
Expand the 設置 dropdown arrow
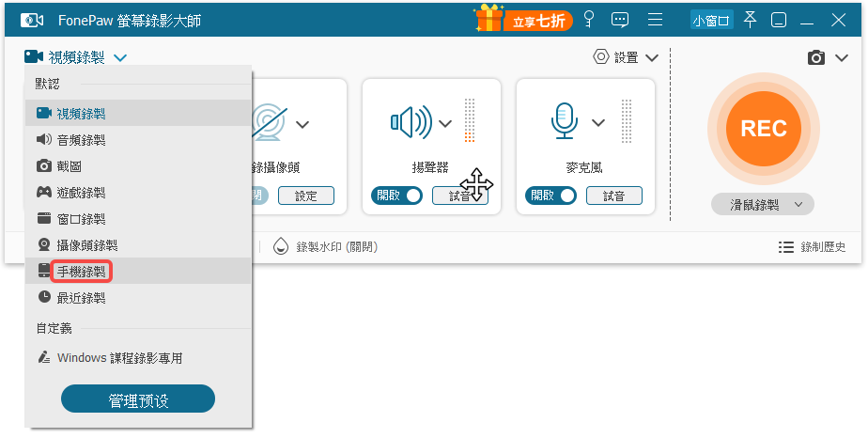click(x=652, y=57)
